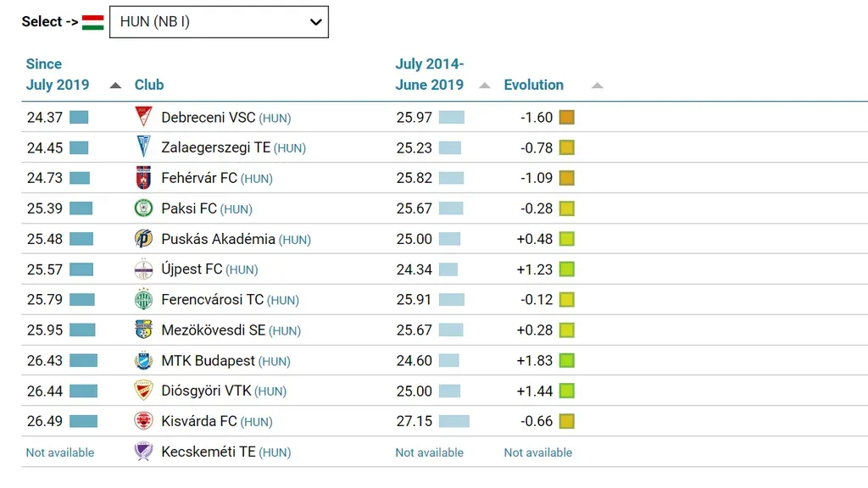This screenshot has height=488, width=868.
Task: Click the Kecskeméti TE club crest
Action: pos(144,452)
